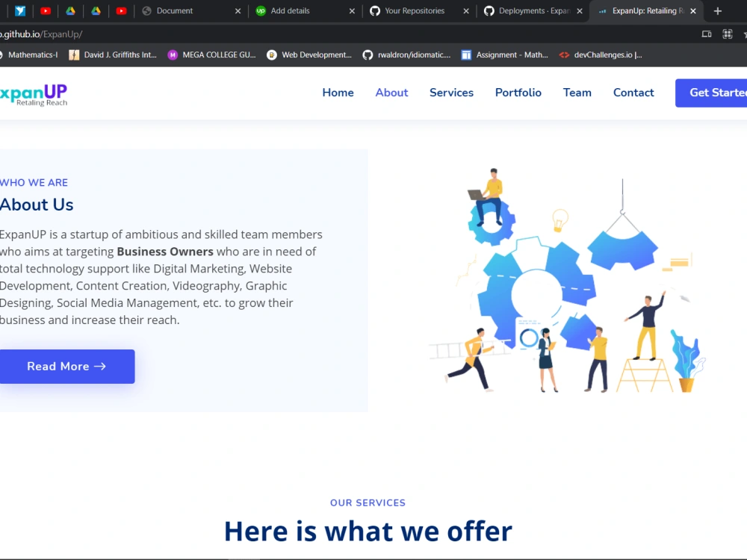This screenshot has width=747, height=560.
Task: Click the Get Started button
Action: tap(711, 93)
